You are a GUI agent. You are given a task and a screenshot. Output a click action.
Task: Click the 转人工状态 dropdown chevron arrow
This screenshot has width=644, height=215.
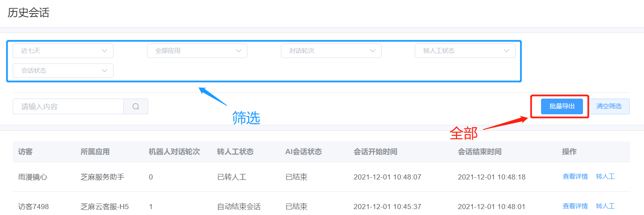pyautogui.click(x=507, y=51)
